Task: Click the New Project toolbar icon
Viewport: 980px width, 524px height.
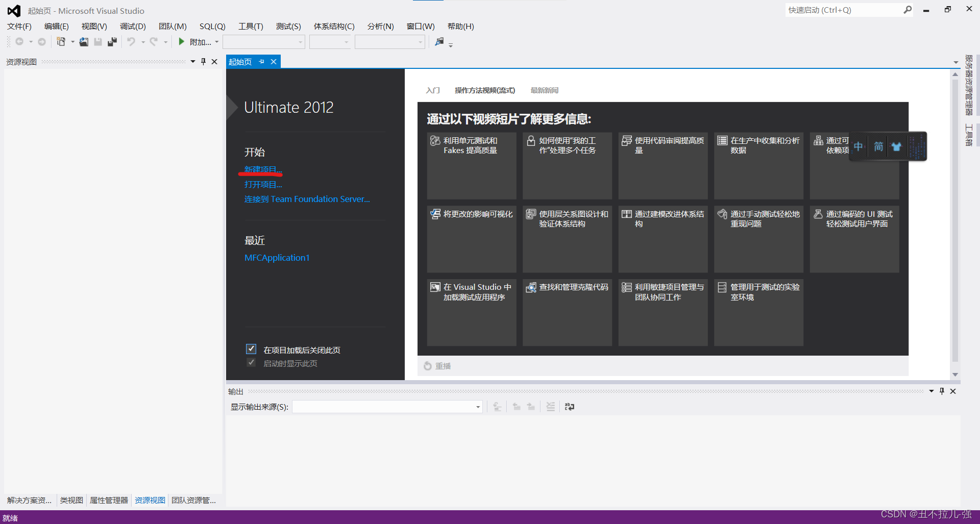Action: click(61, 42)
